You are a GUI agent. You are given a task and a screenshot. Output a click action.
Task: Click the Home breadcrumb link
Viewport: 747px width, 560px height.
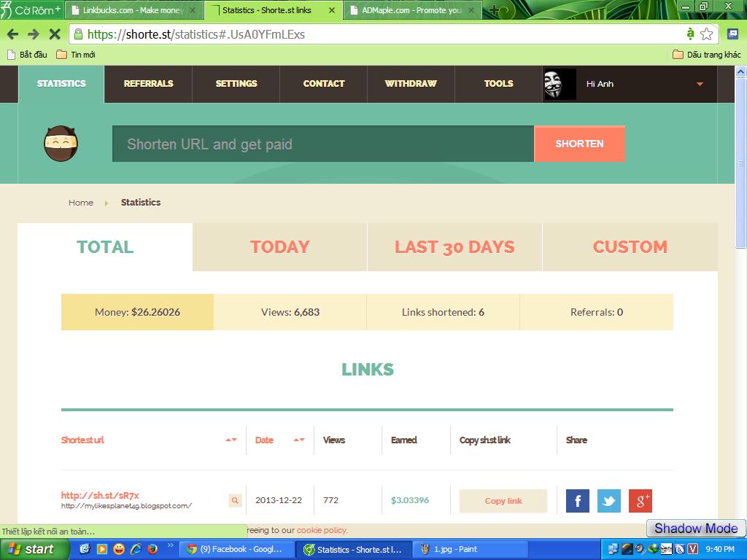pyautogui.click(x=81, y=203)
